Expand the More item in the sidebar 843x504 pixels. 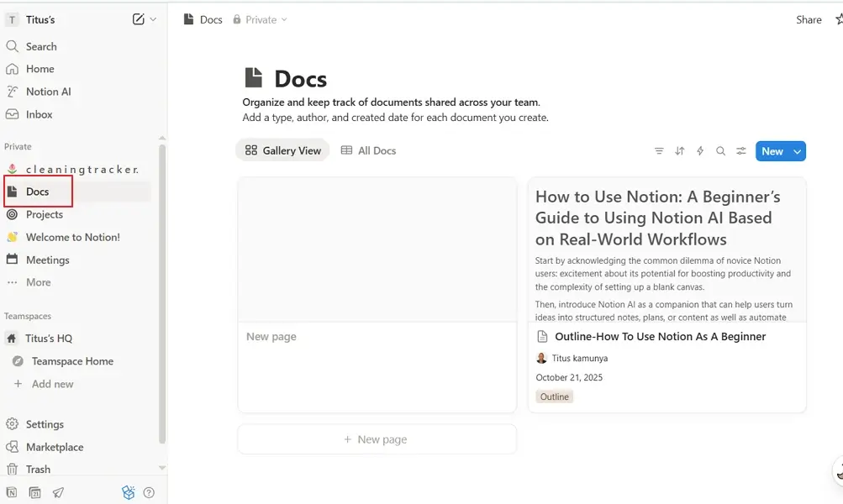(39, 282)
